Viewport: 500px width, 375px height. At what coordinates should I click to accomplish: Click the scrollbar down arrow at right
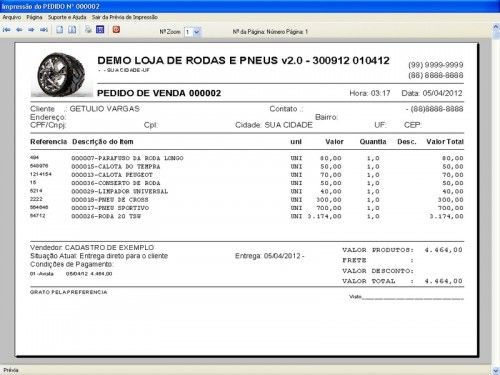(496, 370)
